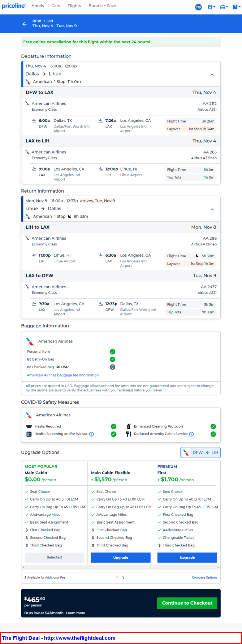Click the back arrow in the blue header
The height and width of the screenshot is (644, 242).
point(25,24)
